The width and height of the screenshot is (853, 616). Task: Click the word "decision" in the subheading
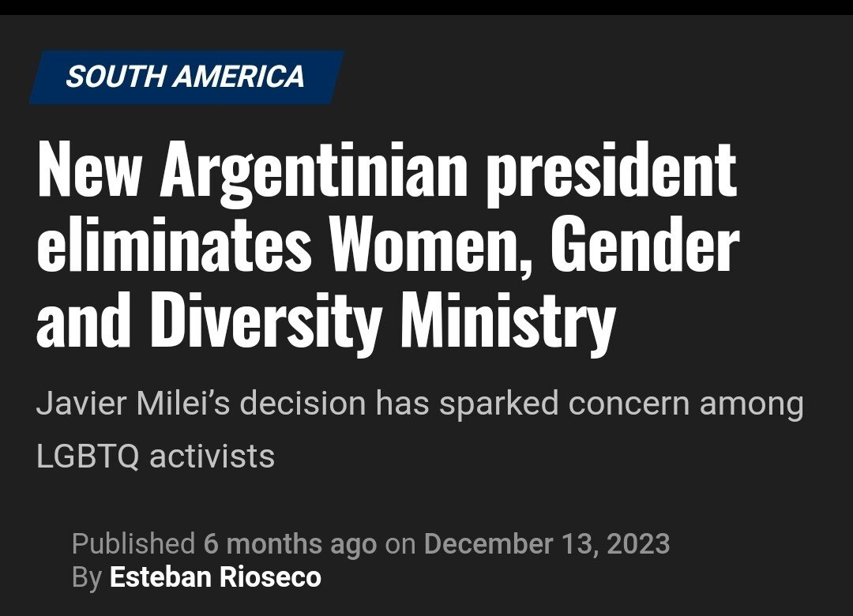click(x=302, y=404)
